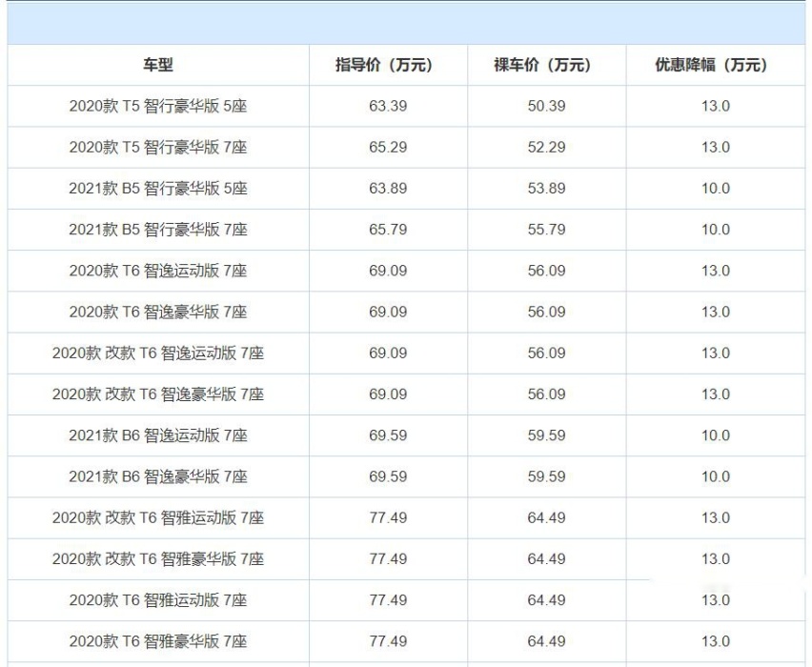Select row name 2020款 T5 智行豪华版 5座
The image size is (812, 667).
click(x=158, y=106)
